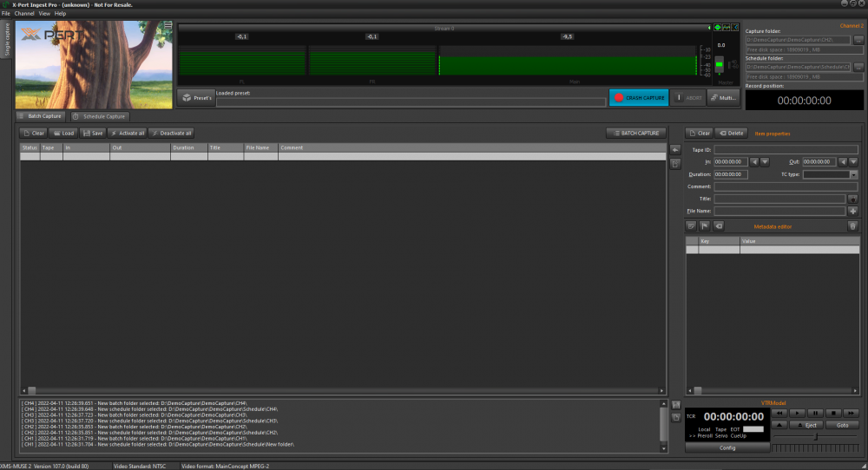The width and height of the screenshot is (868, 470).
Task: Click the left arrow icon beside Tape ID
Action: pos(675,150)
